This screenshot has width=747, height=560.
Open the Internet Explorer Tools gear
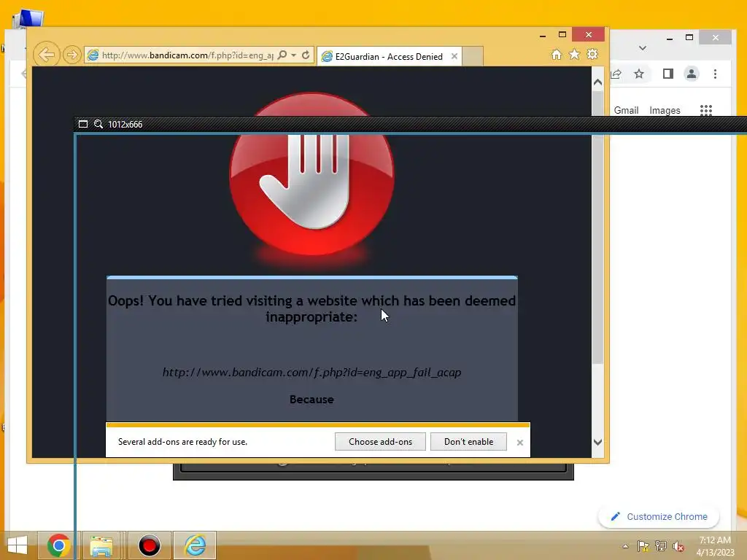(592, 54)
